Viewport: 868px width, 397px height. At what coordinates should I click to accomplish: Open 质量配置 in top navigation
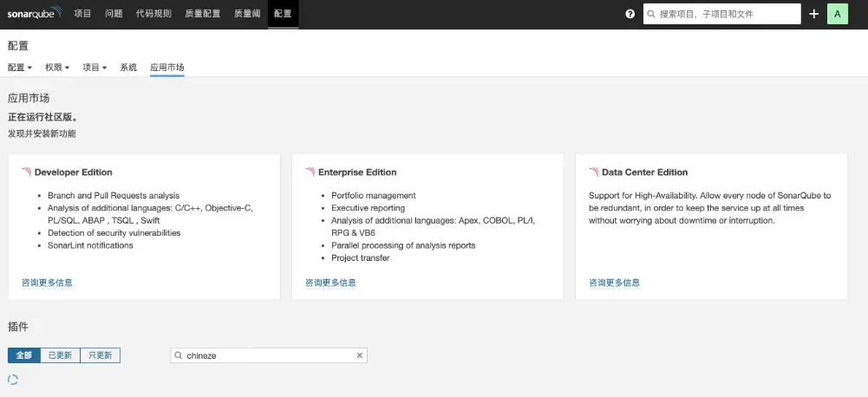203,14
